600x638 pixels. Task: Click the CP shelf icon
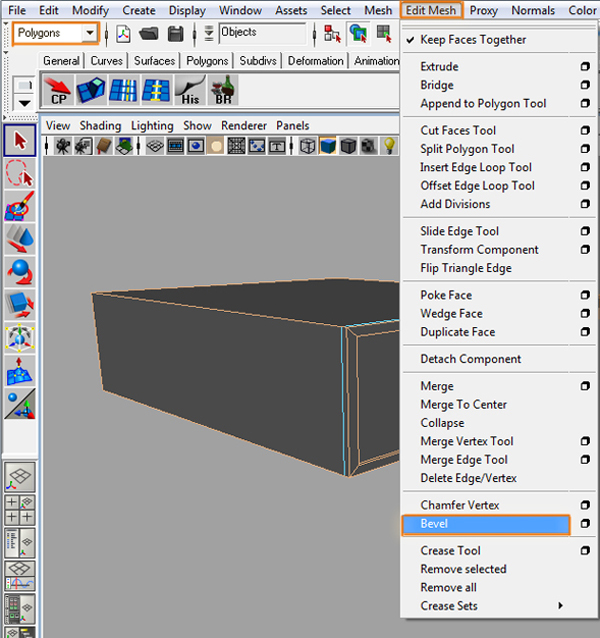pyautogui.click(x=58, y=90)
